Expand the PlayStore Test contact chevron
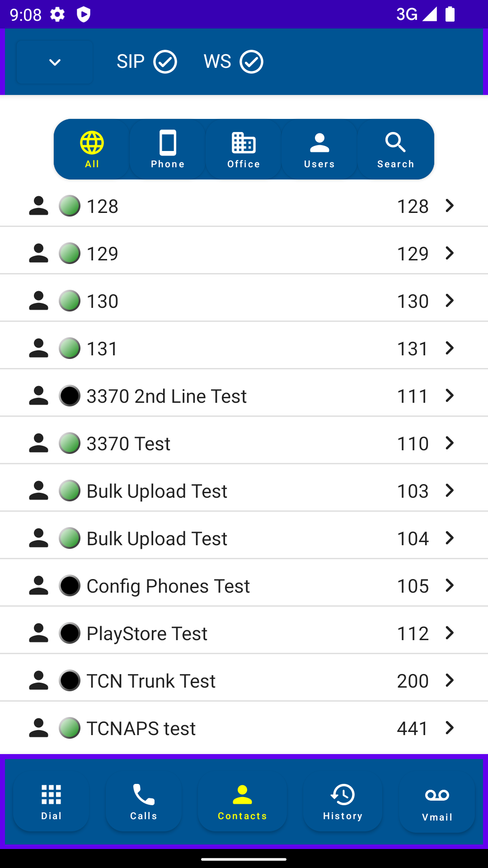Image resolution: width=488 pixels, height=868 pixels. pos(449,633)
